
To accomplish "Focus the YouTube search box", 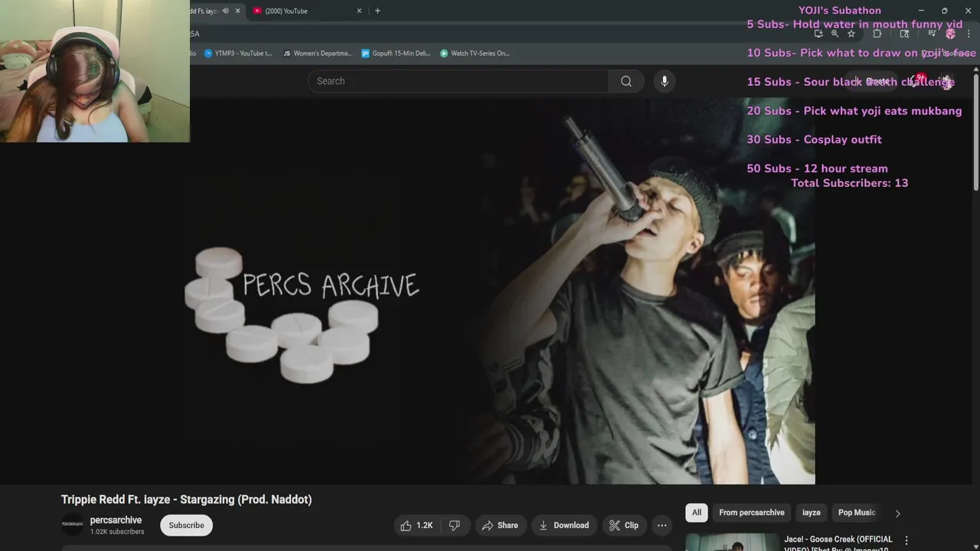I will (458, 81).
